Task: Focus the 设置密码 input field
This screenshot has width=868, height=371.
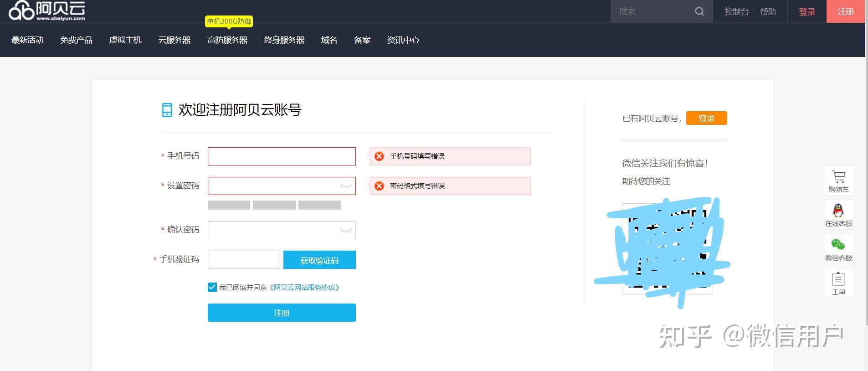Action: (x=282, y=186)
